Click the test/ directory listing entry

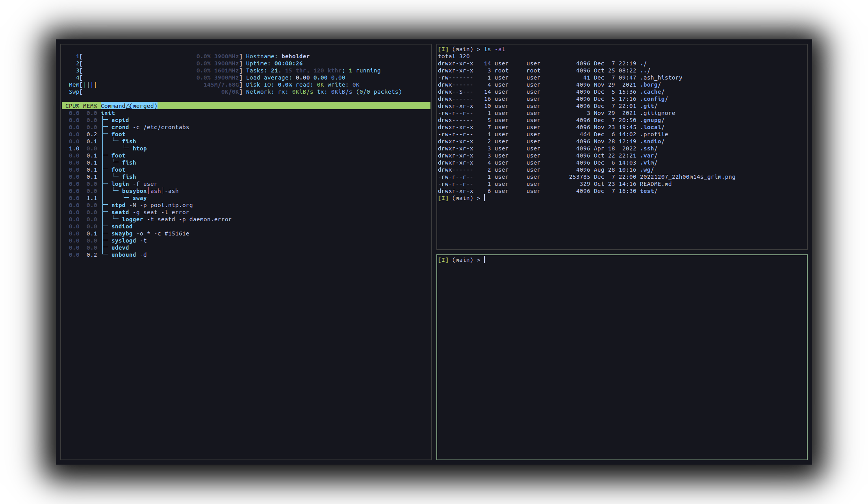click(x=648, y=191)
